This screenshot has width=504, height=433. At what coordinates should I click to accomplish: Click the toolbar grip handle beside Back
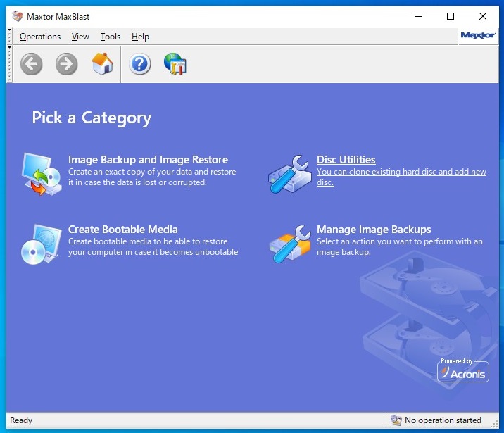pos(10,64)
